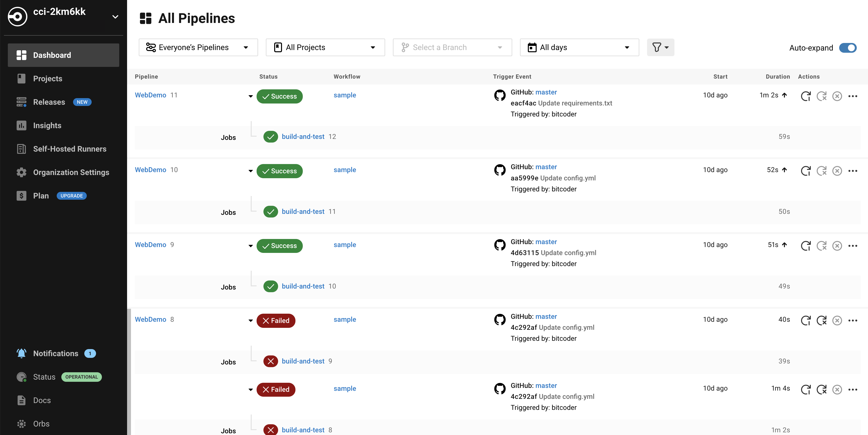
Task: Rerun workflow for WebDemo 9
Action: pyautogui.click(x=806, y=246)
